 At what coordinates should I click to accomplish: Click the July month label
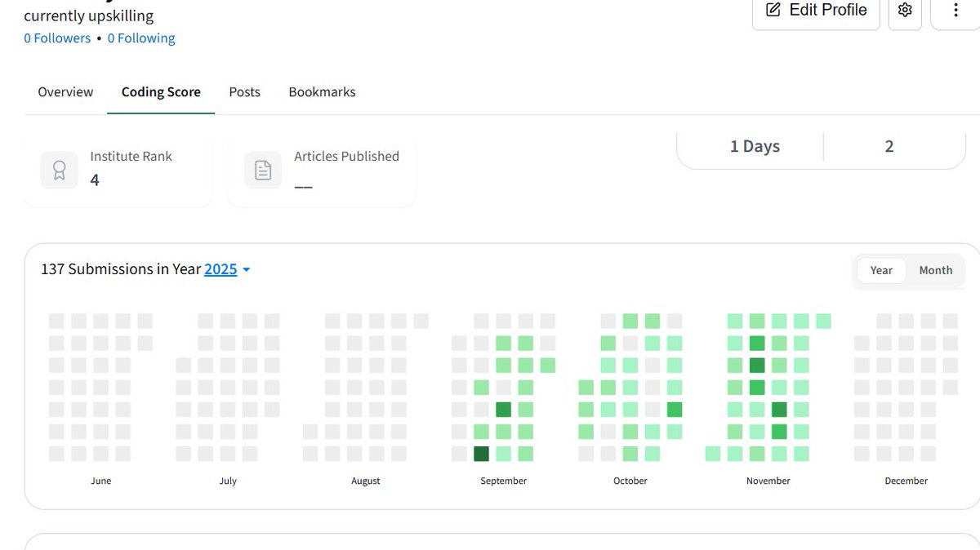(x=228, y=481)
